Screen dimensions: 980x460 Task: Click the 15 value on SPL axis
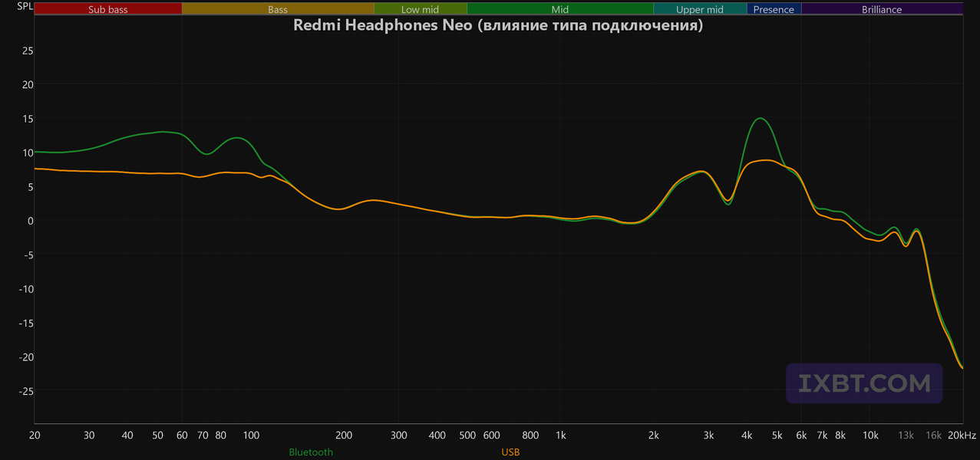coord(27,119)
